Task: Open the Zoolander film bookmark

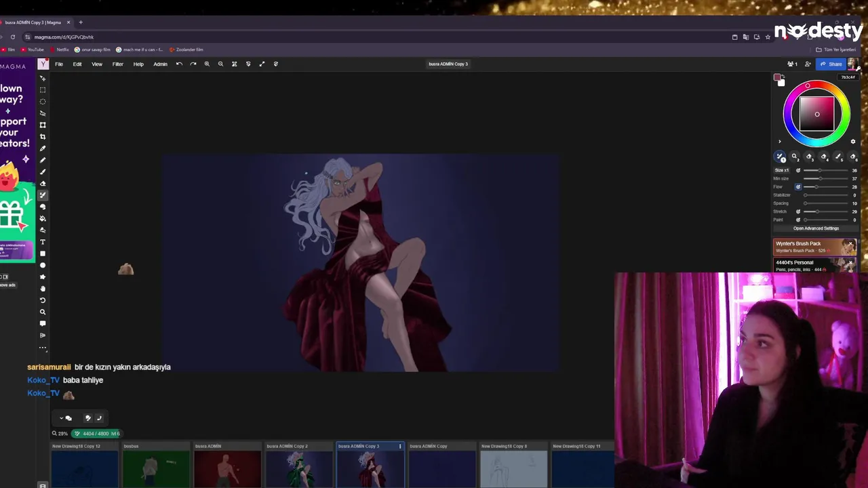Action: tap(186, 49)
